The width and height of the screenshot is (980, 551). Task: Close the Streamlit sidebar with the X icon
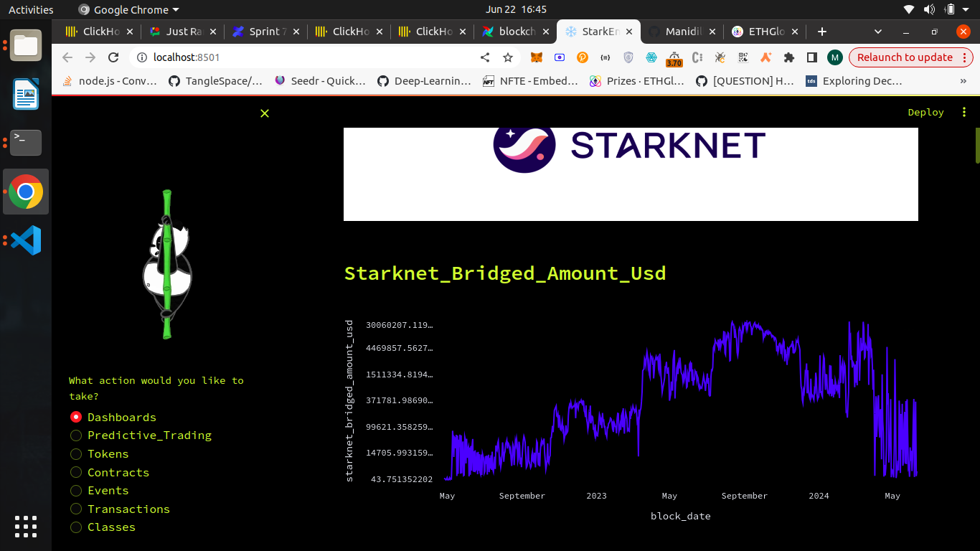coord(265,113)
